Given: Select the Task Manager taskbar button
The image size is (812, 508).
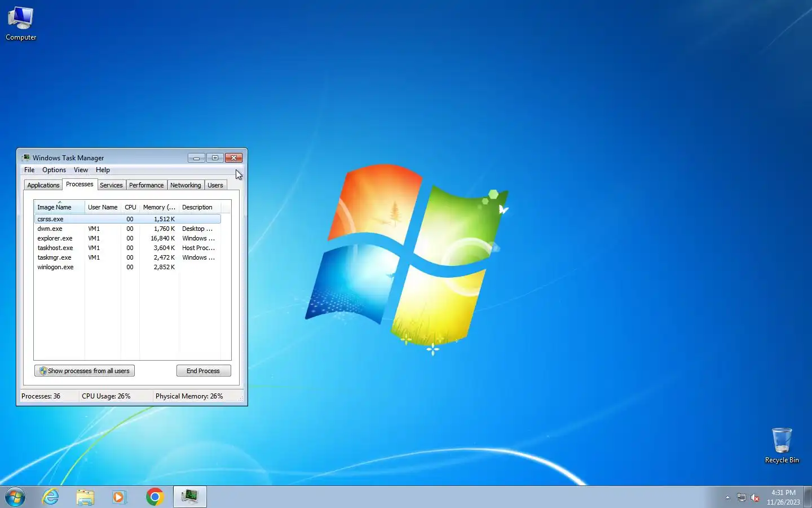Looking at the screenshot, I should point(189,497).
